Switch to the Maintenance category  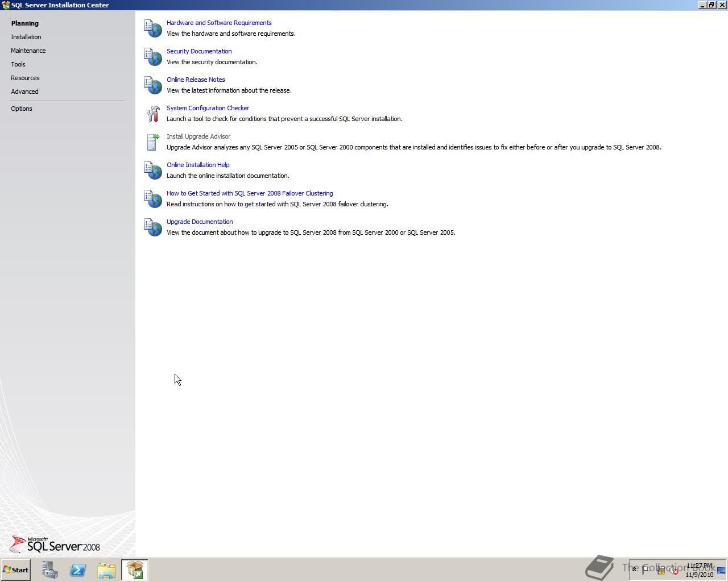tap(28, 51)
